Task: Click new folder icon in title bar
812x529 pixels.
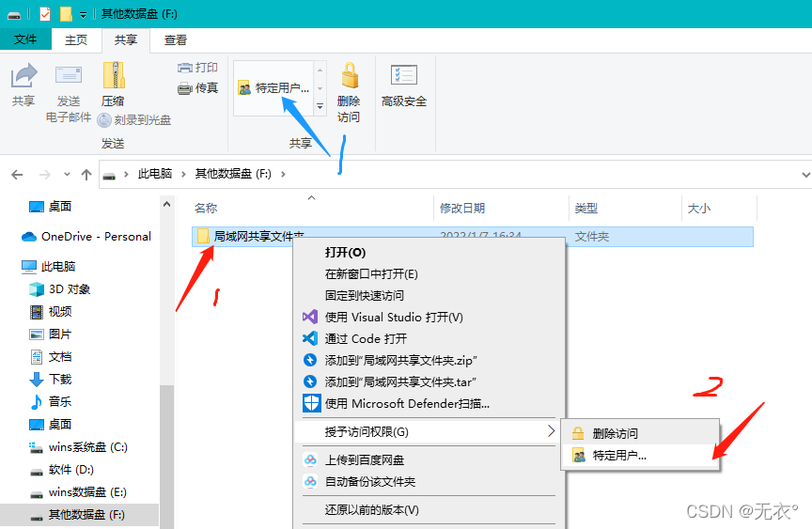Action: click(66, 14)
